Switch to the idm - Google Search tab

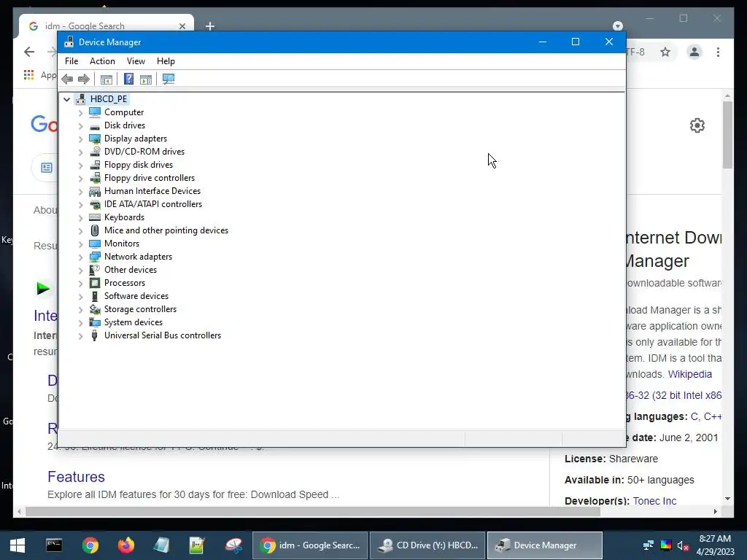pyautogui.click(x=107, y=26)
